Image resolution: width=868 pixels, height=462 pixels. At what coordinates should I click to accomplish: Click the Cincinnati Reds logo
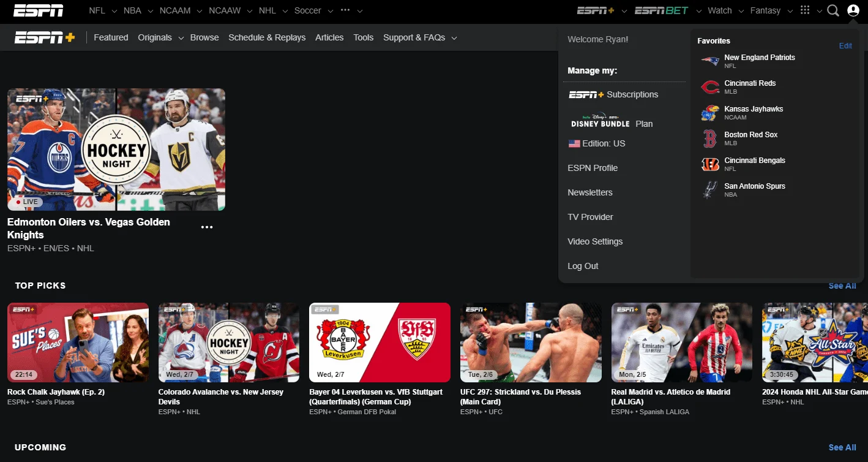[710, 87]
